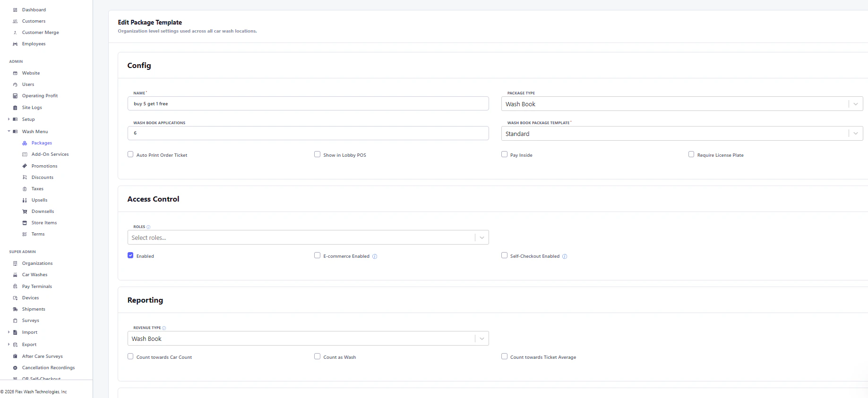The height and width of the screenshot is (398, 868).
Task: Click the Car Washes icon
Action: coord(15,275)
